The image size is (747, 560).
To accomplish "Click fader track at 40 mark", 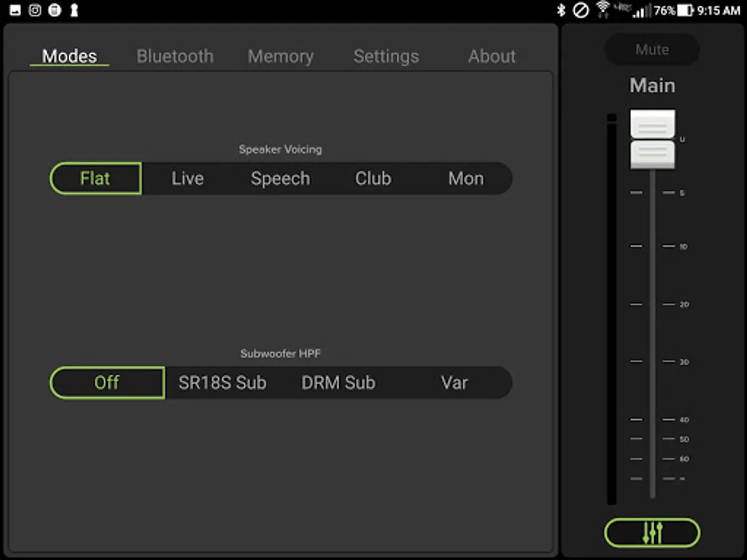I will (x=652, y=420).
